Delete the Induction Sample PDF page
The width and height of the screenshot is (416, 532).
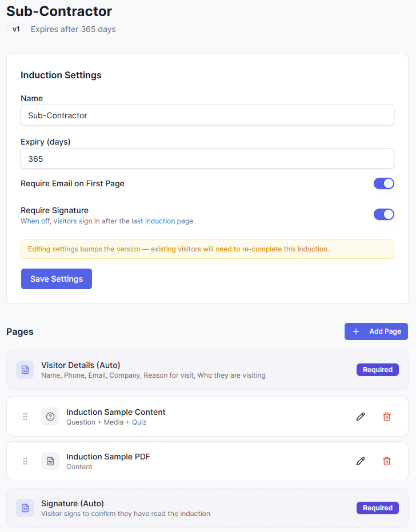pyautogui.click(x=386, y=461)
